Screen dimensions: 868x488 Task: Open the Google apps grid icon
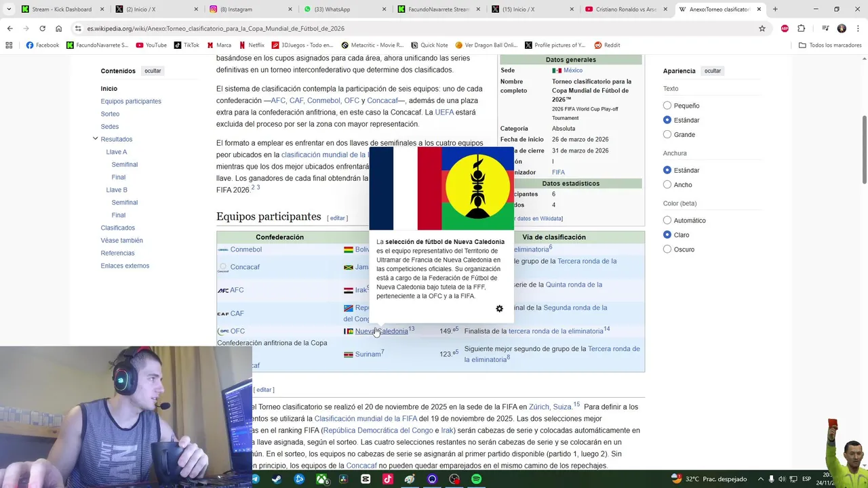[x=9, y=45]
